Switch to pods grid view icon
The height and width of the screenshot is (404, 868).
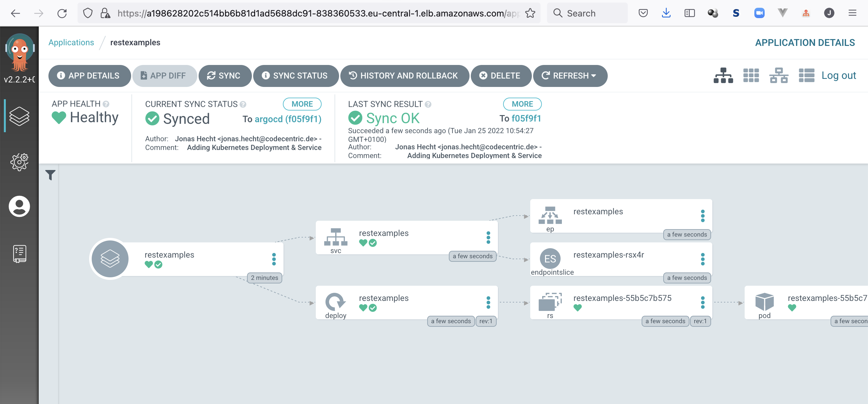tap(751, 76)
